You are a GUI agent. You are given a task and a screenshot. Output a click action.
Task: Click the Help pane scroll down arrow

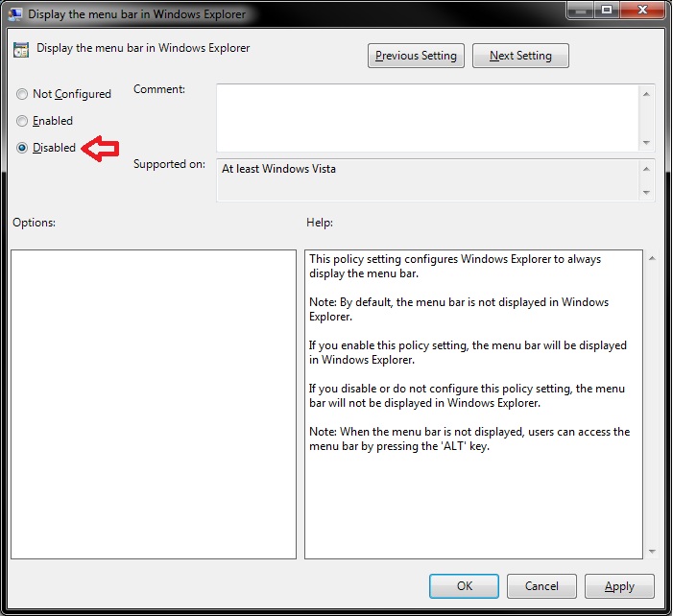[652, 551]
